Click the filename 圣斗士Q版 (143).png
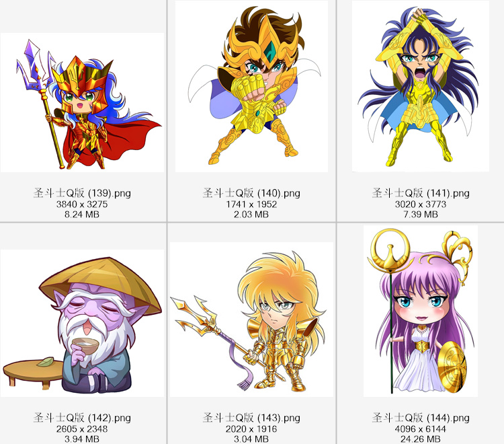Viewport: 504px width, 444px height. pyautogui.click(x=252, y=418)
